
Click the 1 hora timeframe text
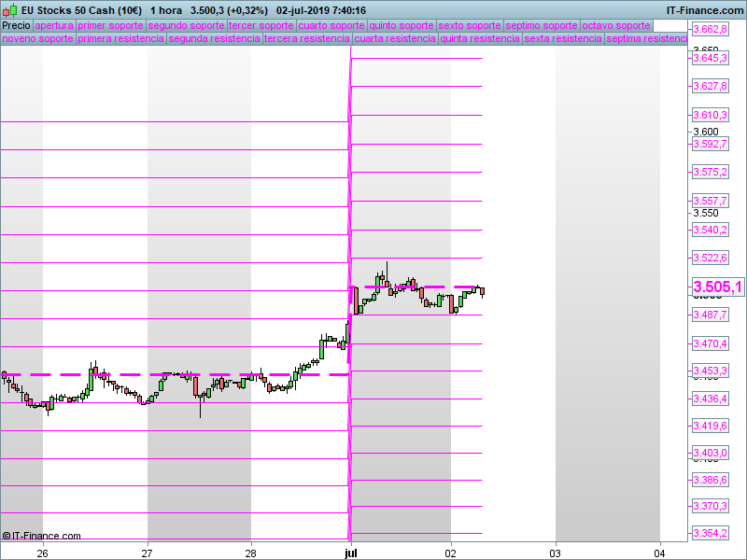click(x=166, y=10)
